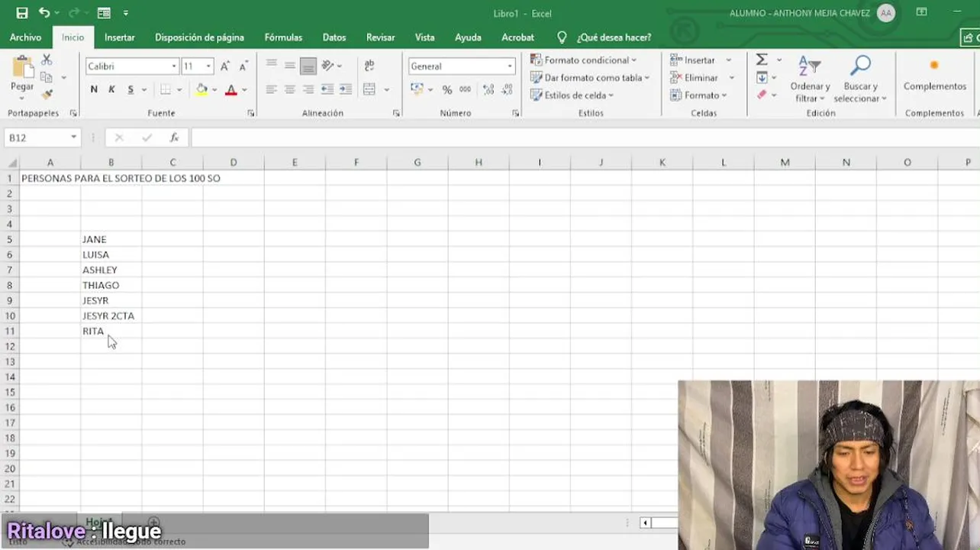The width and height of the screenshot is (980, 550).
Task: Switch to Disposición de página tab
Action: 199,37
